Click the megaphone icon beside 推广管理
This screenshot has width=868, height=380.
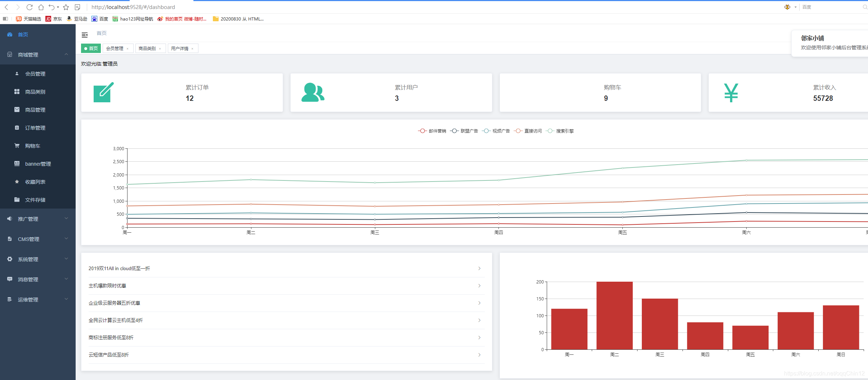[10, 219]
